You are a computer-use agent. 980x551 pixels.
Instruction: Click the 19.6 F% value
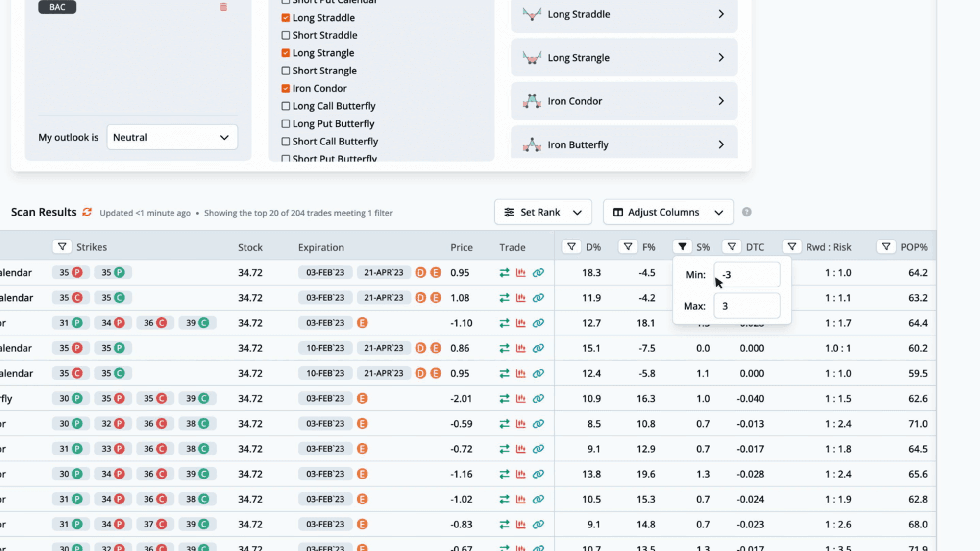pyautogui.click(x=646, y=474)
